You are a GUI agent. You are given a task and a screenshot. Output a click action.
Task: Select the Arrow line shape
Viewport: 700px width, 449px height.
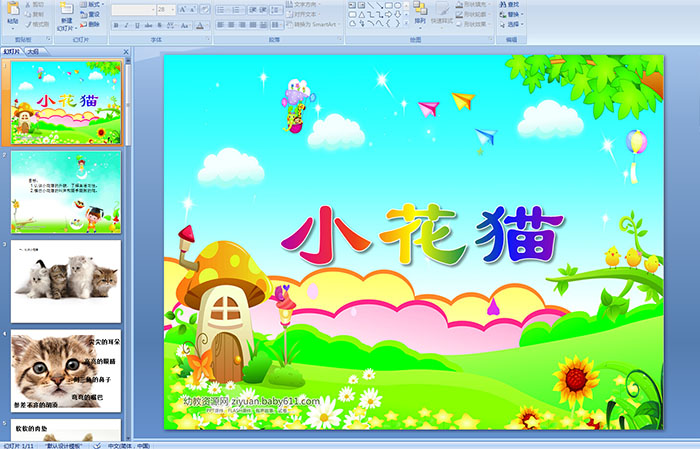tap(379, 5)
